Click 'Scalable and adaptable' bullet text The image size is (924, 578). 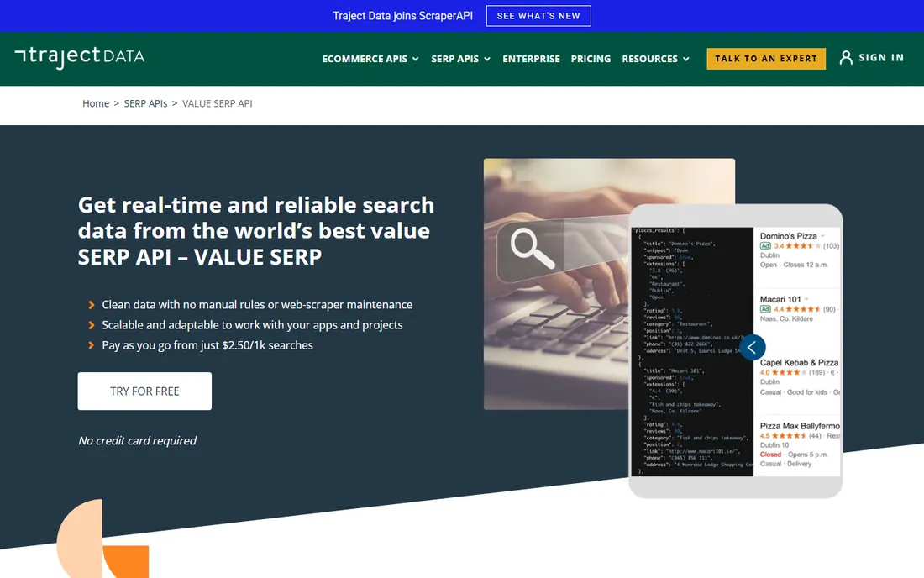click(x=252, y=325)
